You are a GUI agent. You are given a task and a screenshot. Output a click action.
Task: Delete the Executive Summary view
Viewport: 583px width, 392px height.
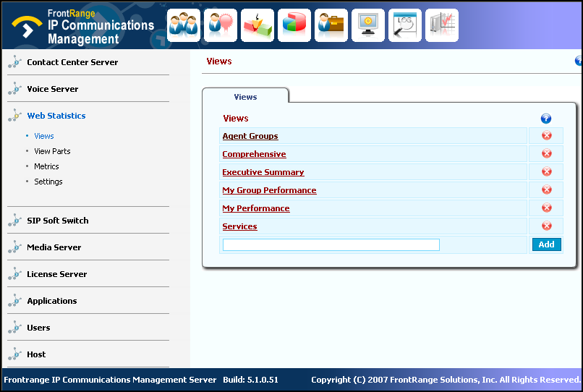(x=546, y=171)
